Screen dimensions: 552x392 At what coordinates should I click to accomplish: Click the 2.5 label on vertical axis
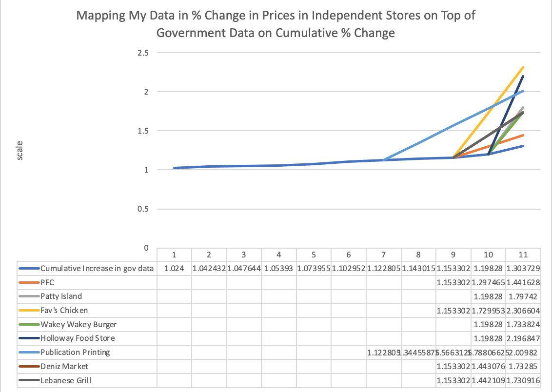click(x=142, y=53)
